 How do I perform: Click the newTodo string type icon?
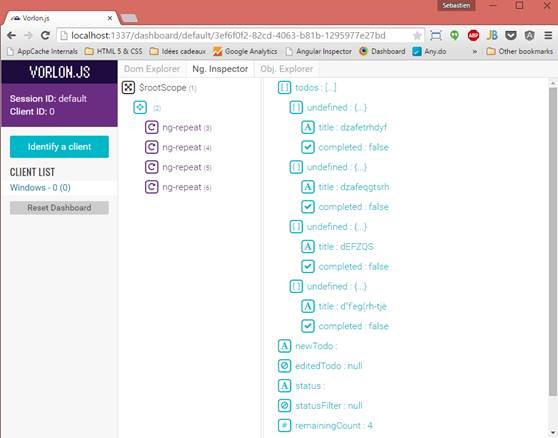point(284,346)
